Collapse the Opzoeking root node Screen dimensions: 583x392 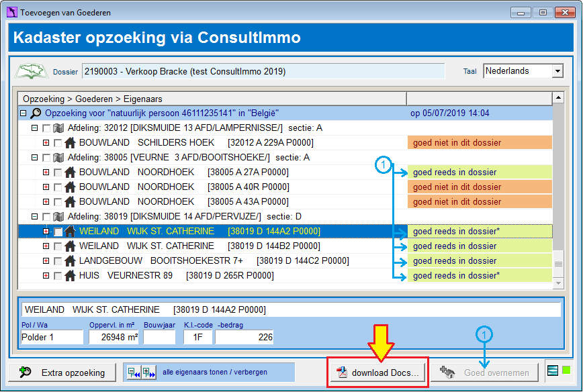(23, 113)
